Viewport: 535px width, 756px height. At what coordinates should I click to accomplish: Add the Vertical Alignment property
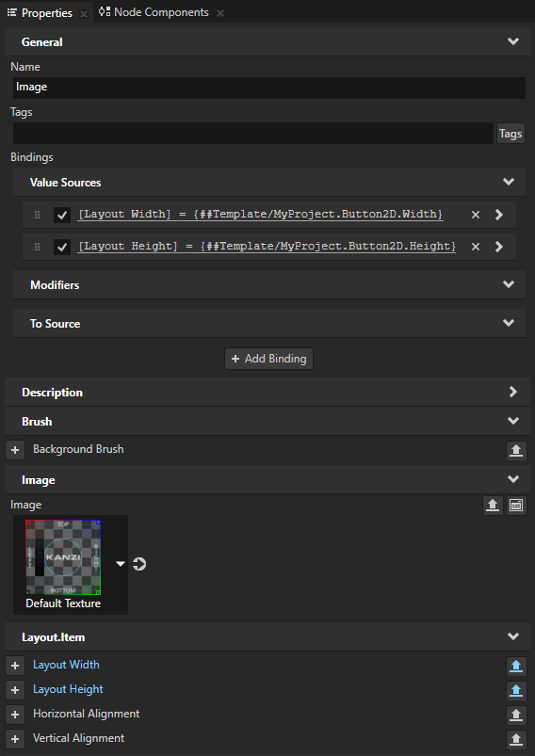(15, 739)
